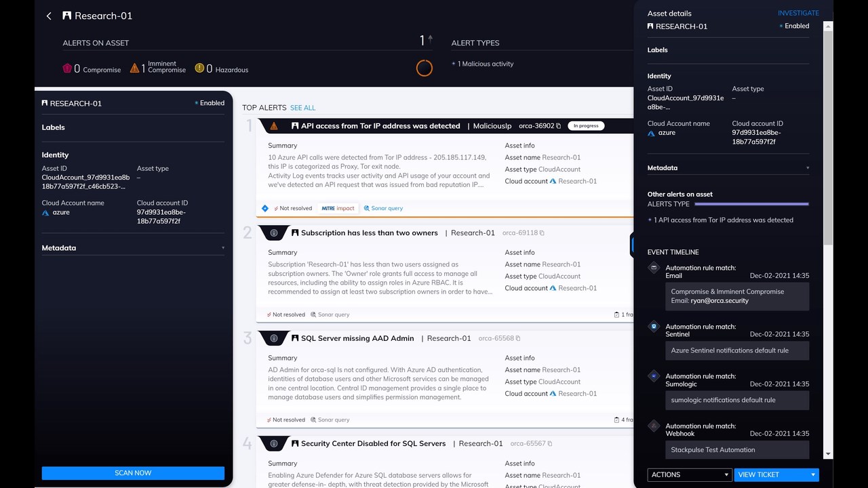Go back using the top-left arrow
The width and height of the screenshot is (868, 488).
(49, 16)
